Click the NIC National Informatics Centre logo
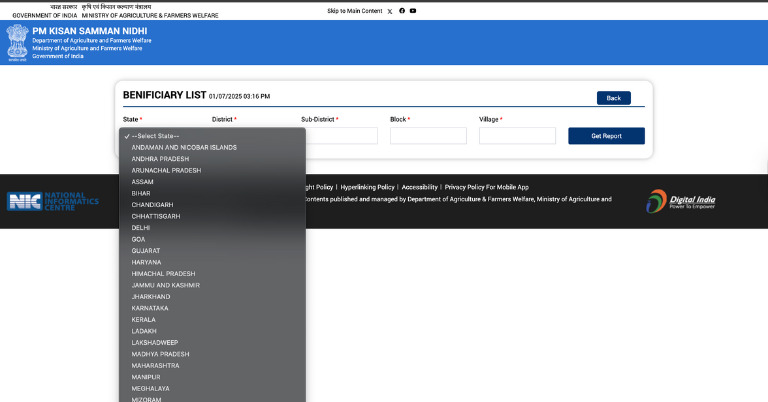 (x=53, y=201)
